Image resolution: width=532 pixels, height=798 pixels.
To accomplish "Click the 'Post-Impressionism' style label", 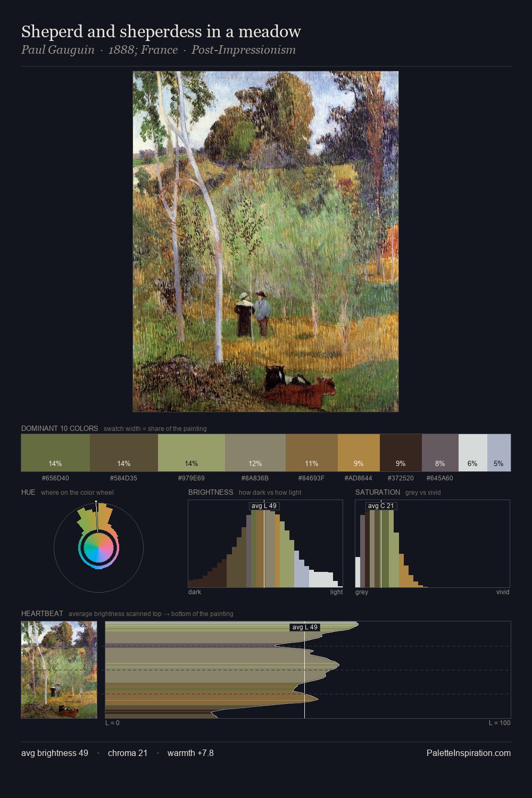I will pyautogui.click(x=244, y=50).
